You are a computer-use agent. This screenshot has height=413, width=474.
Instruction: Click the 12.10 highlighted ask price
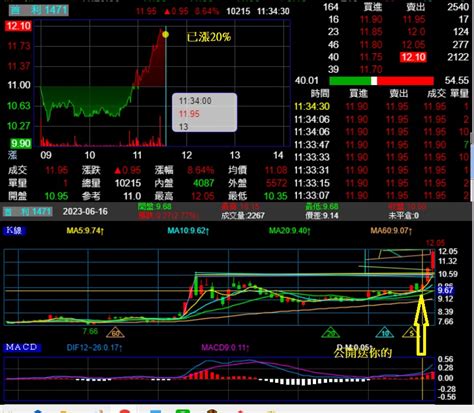pyautogui.click(x=413, y=57)
